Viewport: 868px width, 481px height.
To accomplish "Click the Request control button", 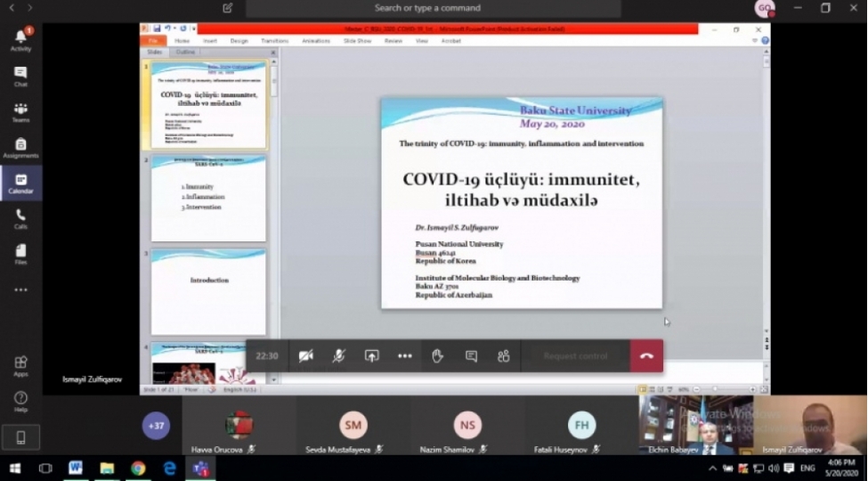I will click(x=575, y=355).
